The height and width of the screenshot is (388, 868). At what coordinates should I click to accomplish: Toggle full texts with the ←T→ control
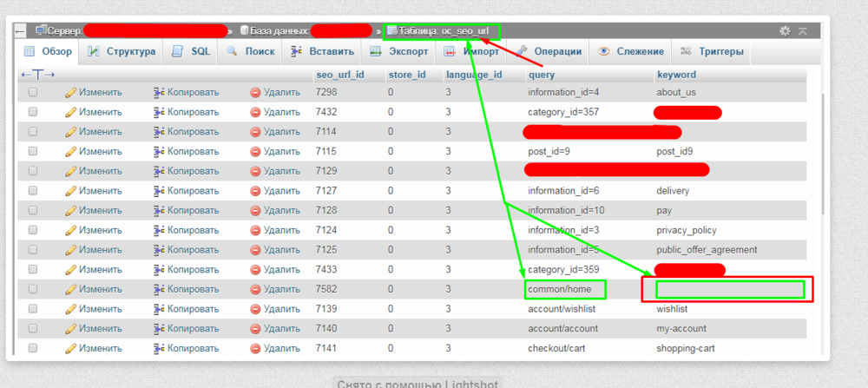[x=37, y=75]
